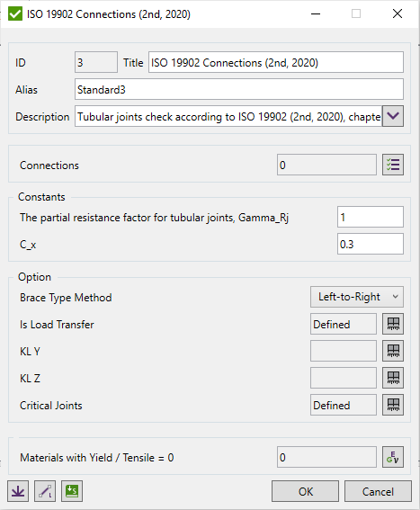Open the KL Y table editor icon

pos(393,351)
